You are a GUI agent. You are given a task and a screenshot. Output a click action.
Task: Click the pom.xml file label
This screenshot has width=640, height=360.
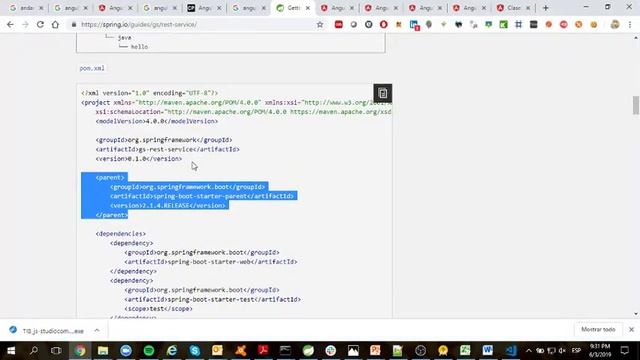click(92, 68)
